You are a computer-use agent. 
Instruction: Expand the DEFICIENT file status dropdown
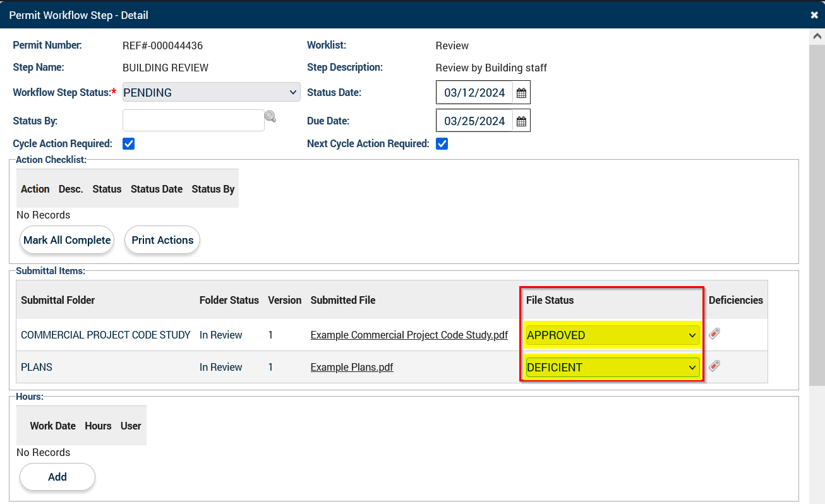click(611, 368)
